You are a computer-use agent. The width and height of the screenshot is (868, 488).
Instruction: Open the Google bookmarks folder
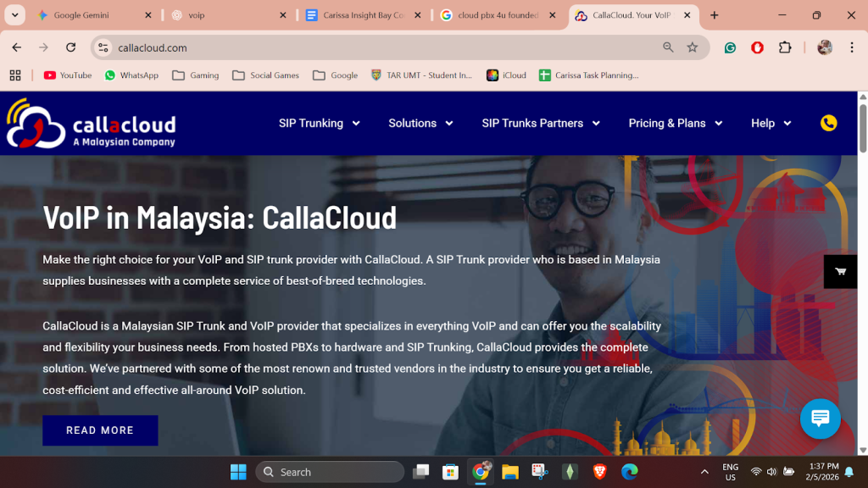click(x=335, y=75)
